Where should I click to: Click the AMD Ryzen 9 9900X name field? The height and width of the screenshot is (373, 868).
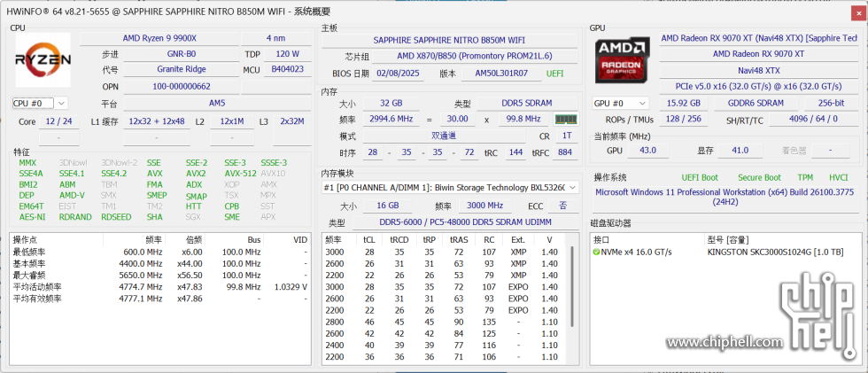tap(159, 38)
